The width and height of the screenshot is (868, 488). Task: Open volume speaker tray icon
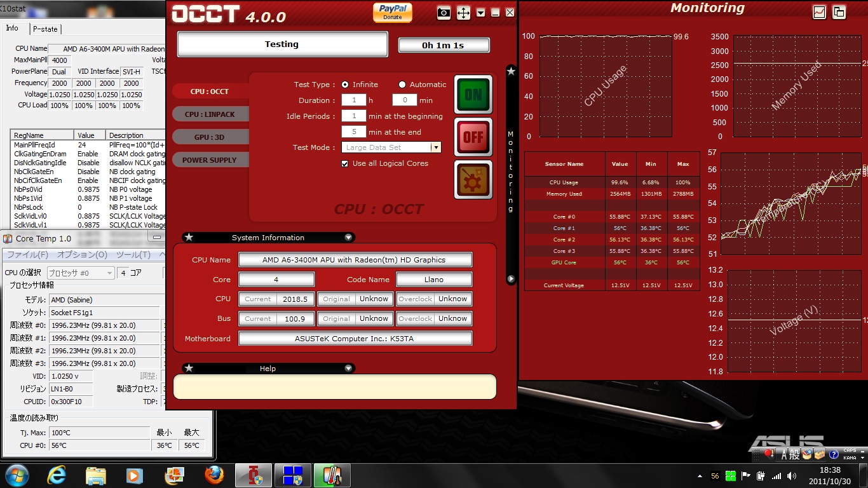tap(791, 476)
